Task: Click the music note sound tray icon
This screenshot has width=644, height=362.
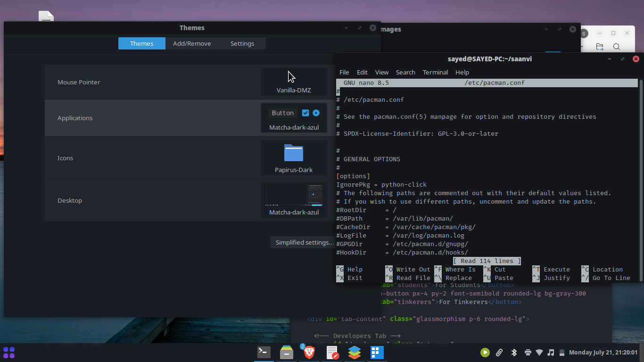Action: coord(551,352)
